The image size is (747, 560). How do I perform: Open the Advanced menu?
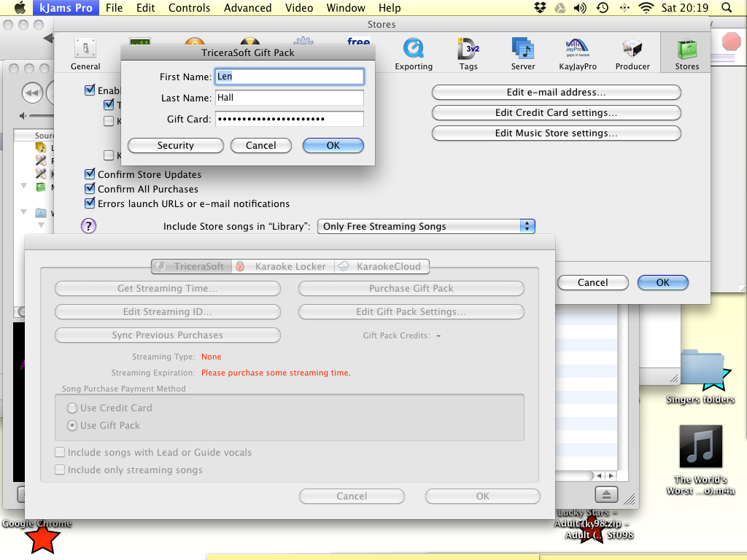click(247, 8)
